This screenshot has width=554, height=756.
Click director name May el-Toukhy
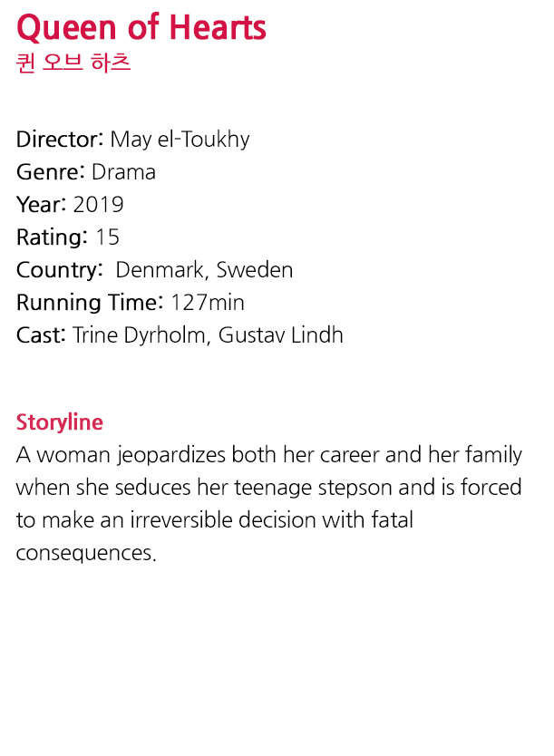click(180, 140)
